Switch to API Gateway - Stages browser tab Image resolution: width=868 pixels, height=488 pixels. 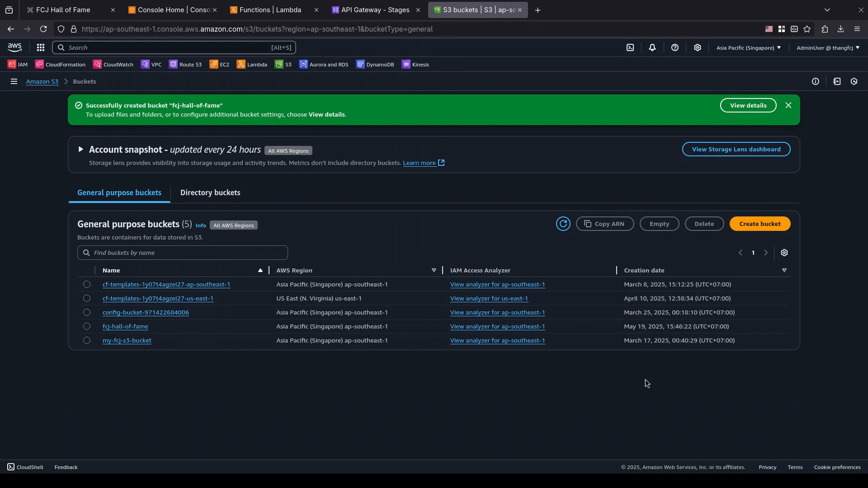point(376,10)
